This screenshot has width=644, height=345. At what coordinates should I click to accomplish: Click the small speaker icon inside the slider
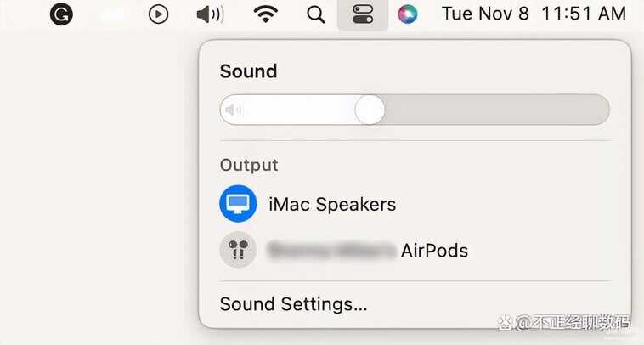click(x=234, y=110)
